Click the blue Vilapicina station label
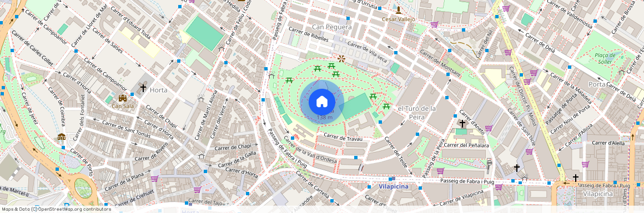The height and width of the screenshot is (213, 644). [393, 187]
